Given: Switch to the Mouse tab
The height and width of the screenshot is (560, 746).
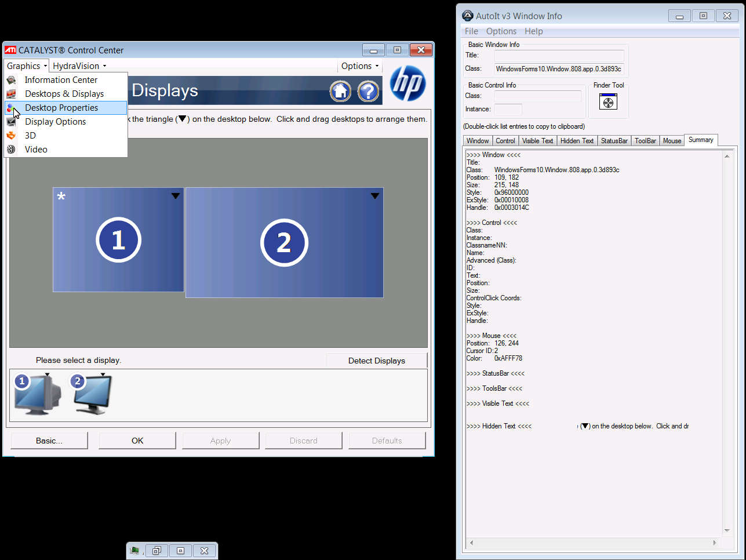Looking at the screenshot, I should click(x=672, y=141).
